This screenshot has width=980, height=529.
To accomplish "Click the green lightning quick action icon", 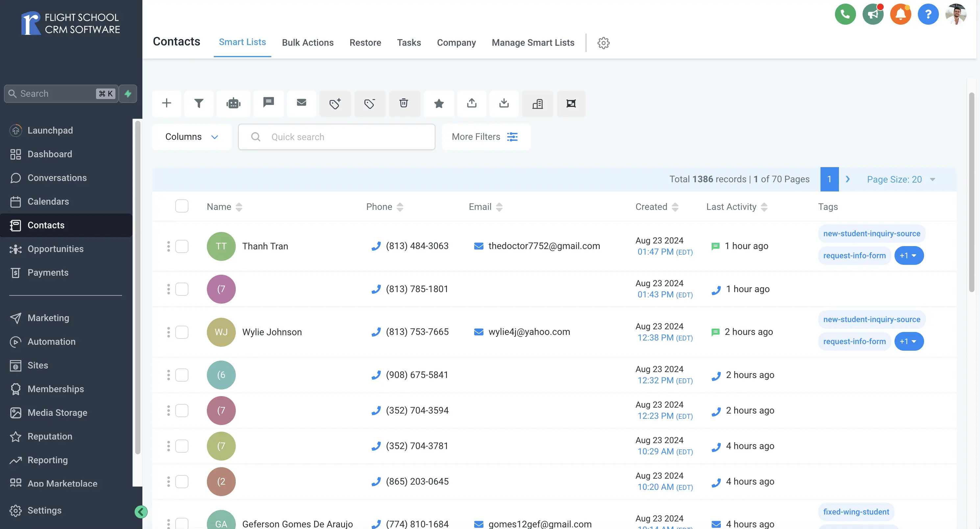I will coord(128,94).
